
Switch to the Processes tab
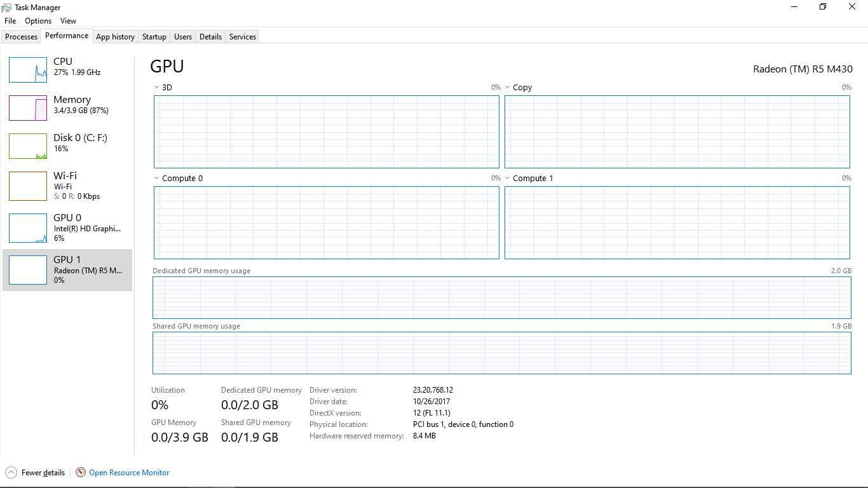coord(22,37)
